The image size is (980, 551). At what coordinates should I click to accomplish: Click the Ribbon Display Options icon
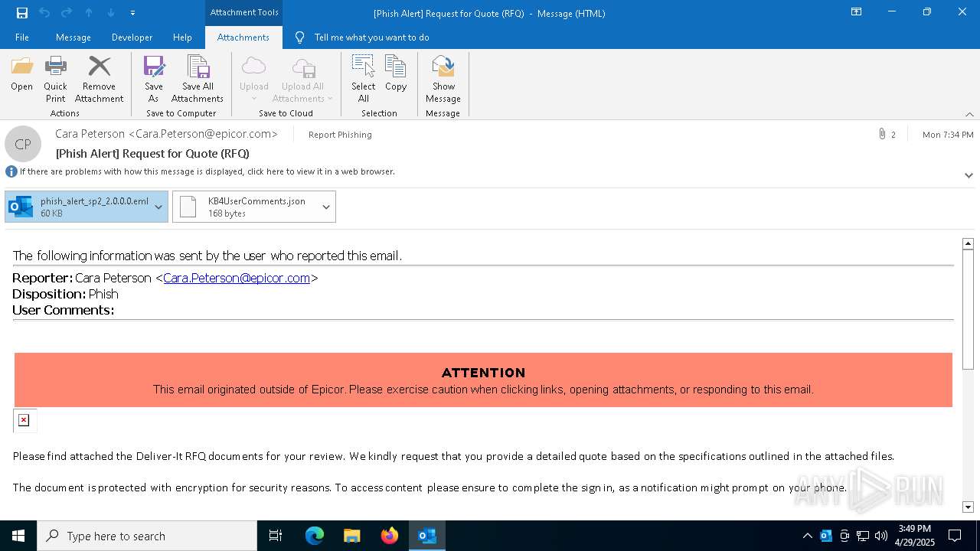856,12
